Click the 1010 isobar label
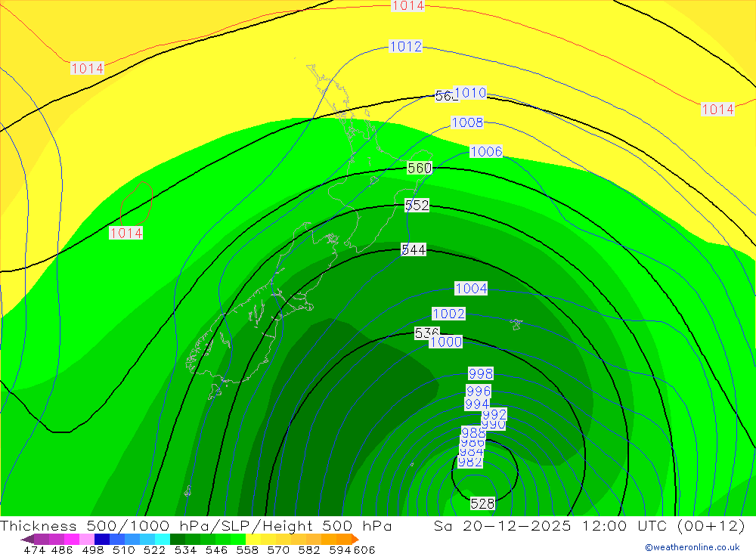The width and height of the screenshot is (756, 554). (470, 92)
